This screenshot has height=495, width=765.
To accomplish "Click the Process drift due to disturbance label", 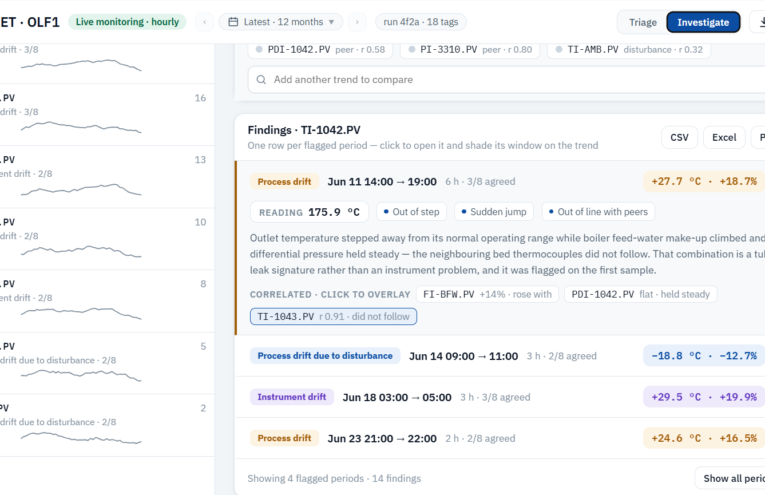I will (x=325, y=356).
